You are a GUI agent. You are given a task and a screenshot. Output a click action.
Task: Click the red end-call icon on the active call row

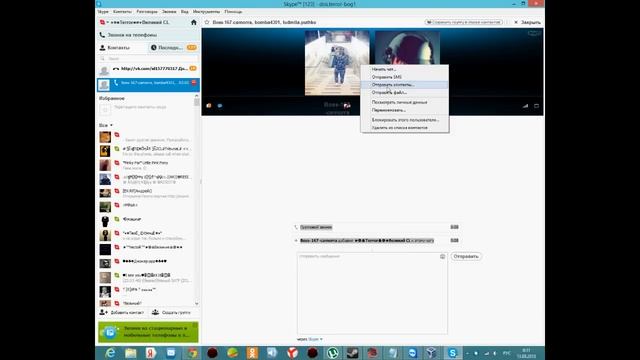(194, 83)
